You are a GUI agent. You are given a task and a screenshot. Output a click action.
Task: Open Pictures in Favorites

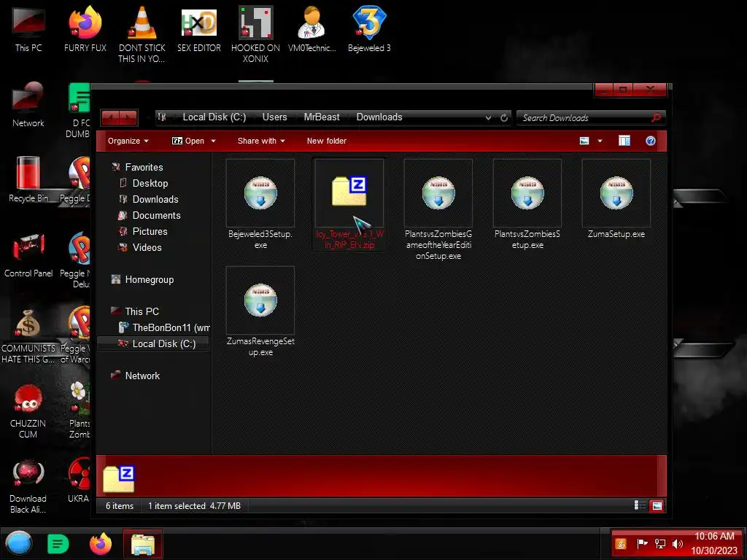click(x=150, y=231)
